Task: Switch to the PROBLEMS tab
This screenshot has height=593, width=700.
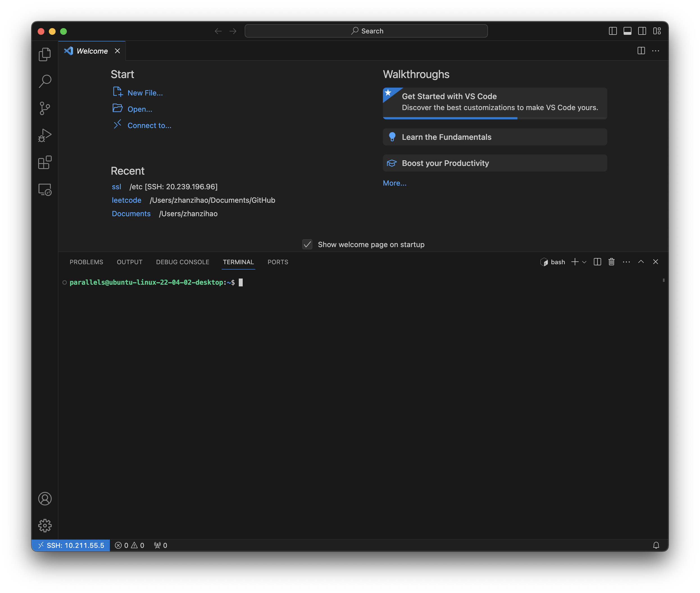Action: (87, 262)
